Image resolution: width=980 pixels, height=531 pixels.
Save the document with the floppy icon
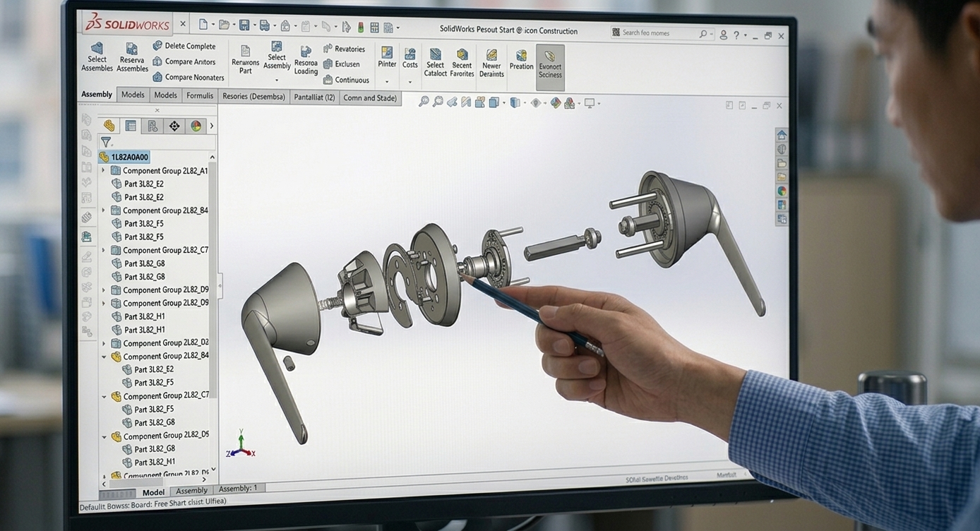(244, 25)
